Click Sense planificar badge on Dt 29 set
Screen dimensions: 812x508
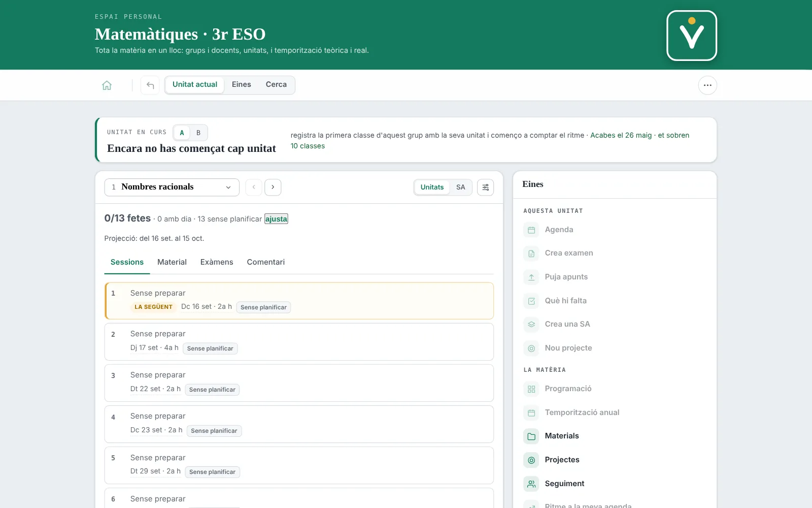coord(212,472)
